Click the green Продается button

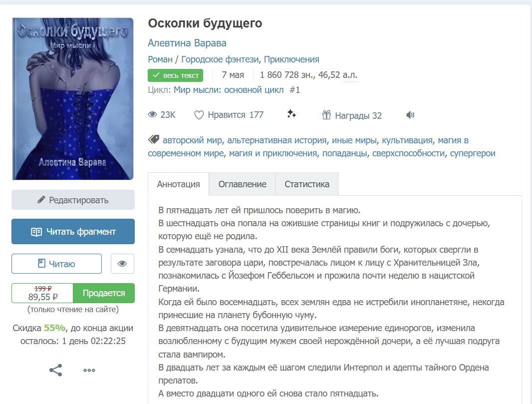(x=104, y=293)
